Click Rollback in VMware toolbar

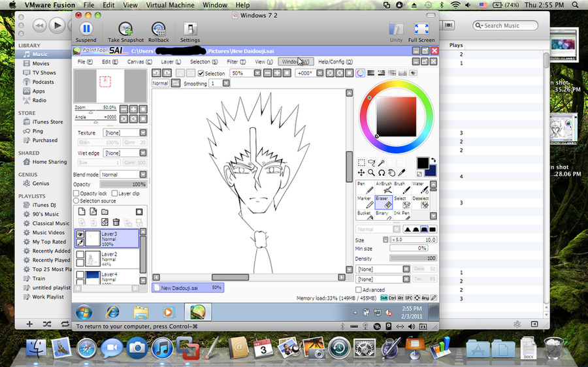pyautogui.click(x=159, y=32)
